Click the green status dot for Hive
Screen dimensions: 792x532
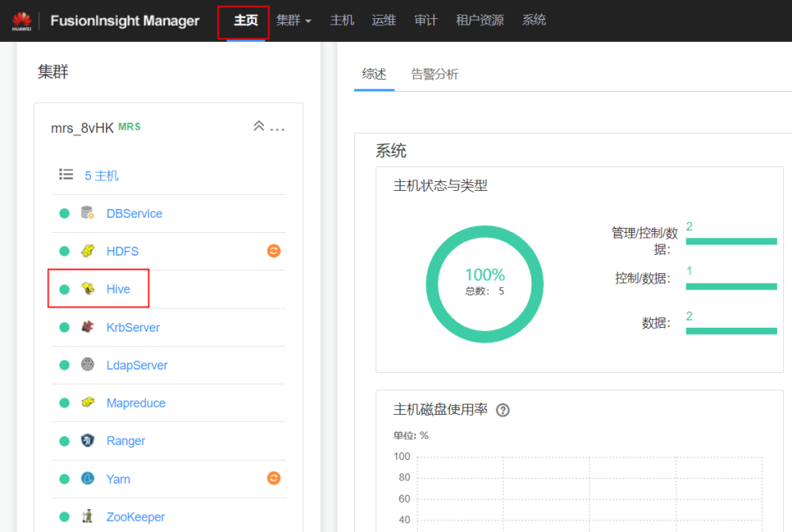click(x=64, y=289)
